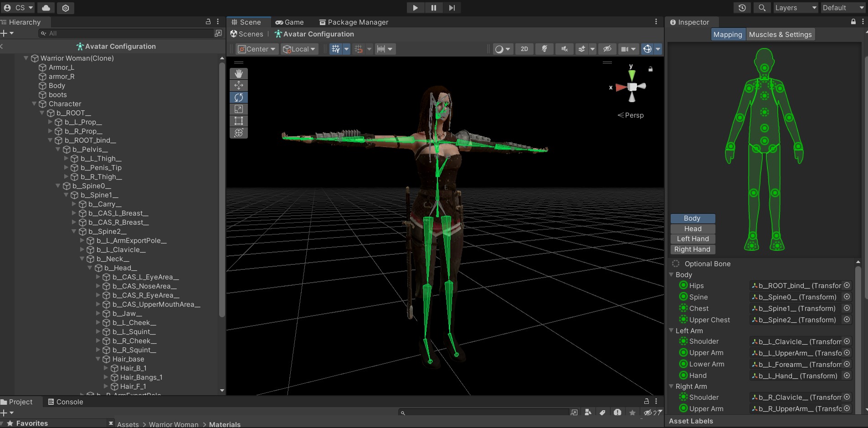Open object picker for Upper Chest

click(847, 320)
